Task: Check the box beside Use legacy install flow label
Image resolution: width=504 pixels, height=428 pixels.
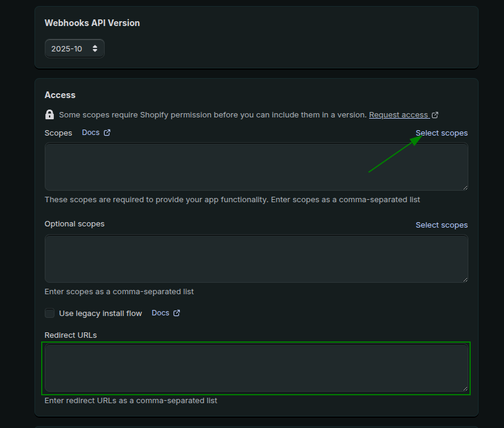Action: tap(49, 313)
